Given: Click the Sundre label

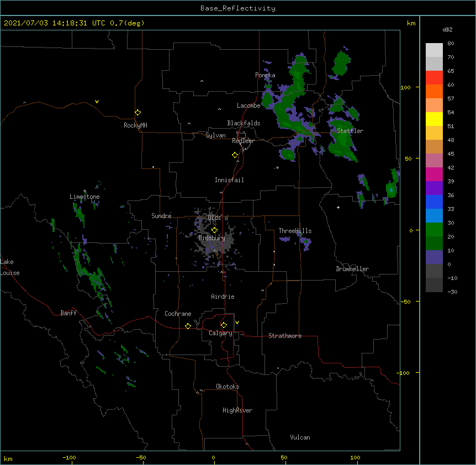Looking at the screenshot, I should (x=161, y=216).
